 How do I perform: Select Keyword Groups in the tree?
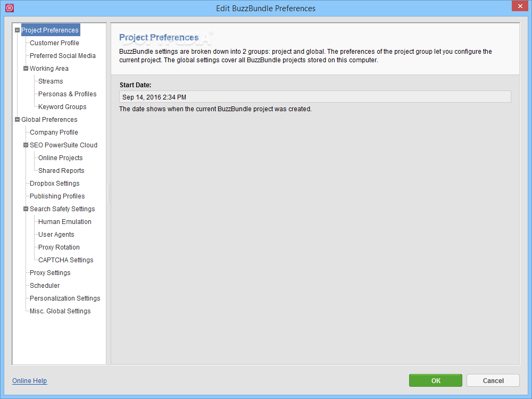click(x=62, y=107)
